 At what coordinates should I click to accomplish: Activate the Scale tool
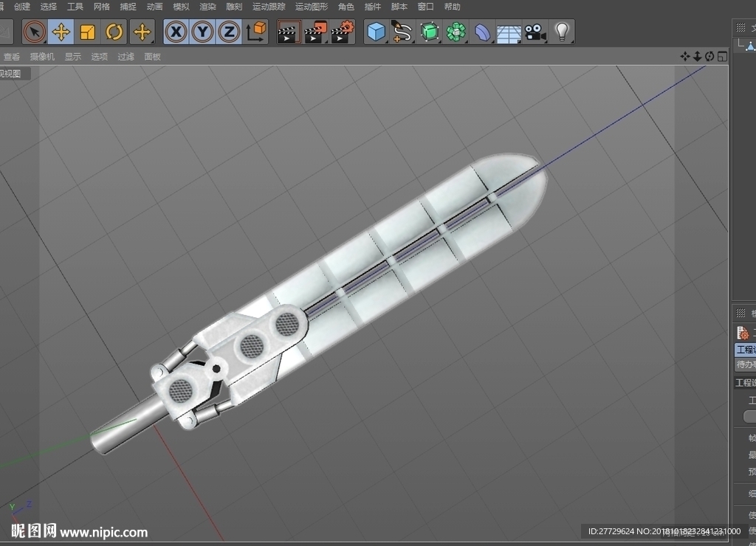coord(87,32)
